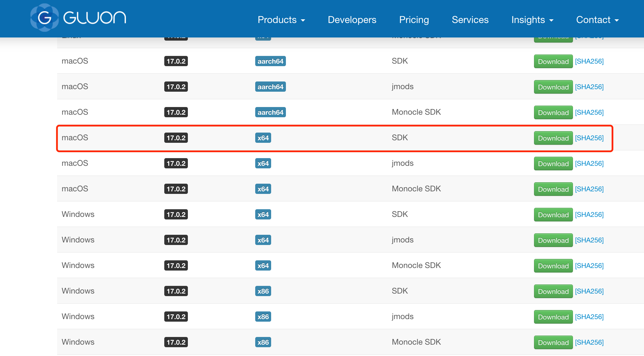Screen dimensions: 644x356
Task: Expand the Contact dropdown menu
Action: [597, 20]
